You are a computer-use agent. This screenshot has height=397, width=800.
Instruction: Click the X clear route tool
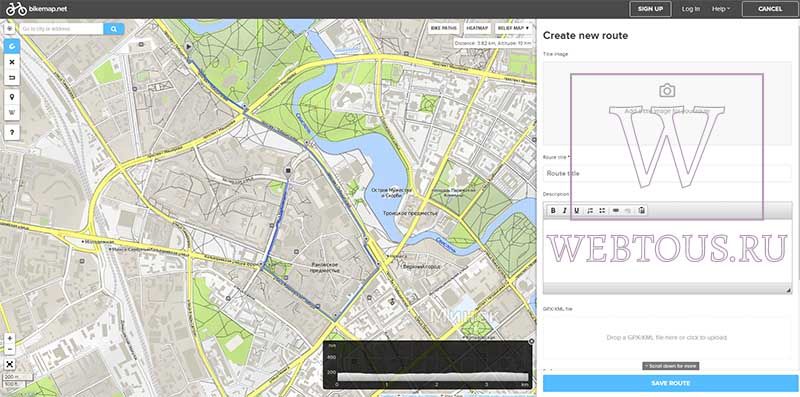pyautogui.click(x=12, y=62)
